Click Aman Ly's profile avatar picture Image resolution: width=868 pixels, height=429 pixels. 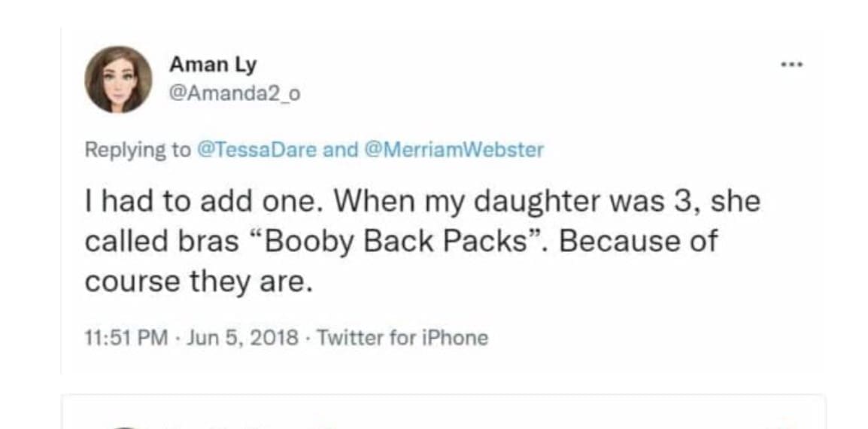coord(118,80)
